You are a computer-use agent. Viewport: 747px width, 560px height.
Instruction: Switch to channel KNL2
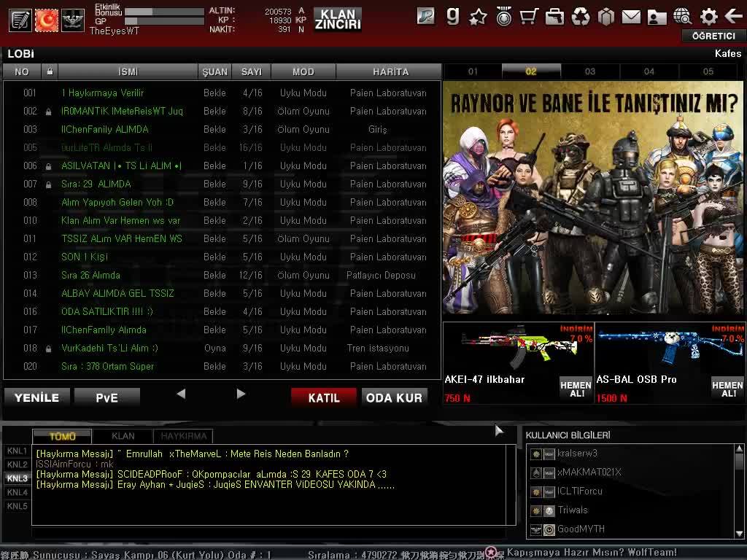(x=18, y=464)
